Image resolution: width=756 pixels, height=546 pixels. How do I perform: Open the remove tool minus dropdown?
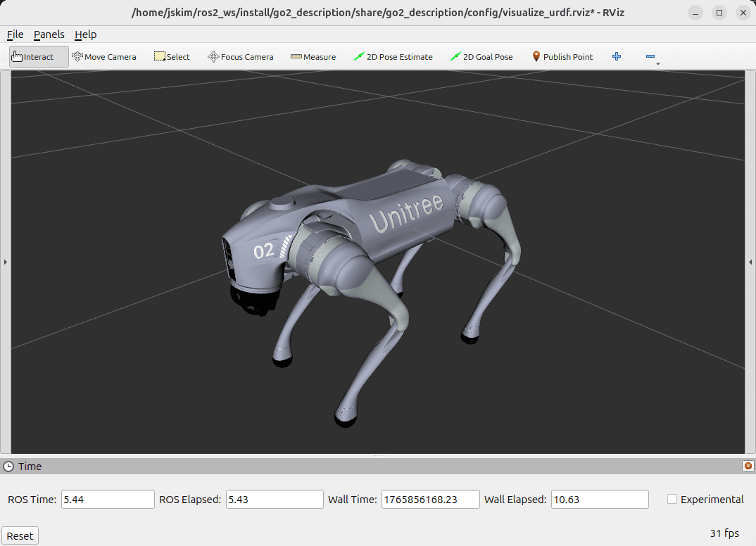click(652, 57)
